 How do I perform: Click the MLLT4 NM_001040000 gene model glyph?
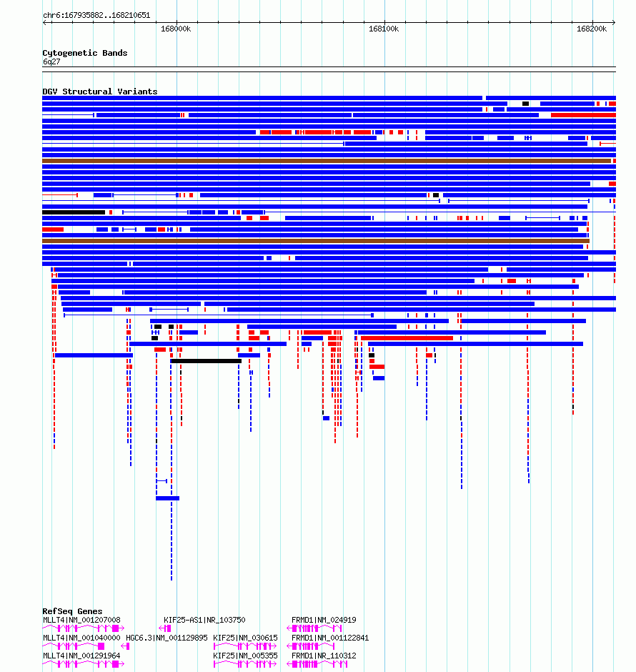coord(73,646)
